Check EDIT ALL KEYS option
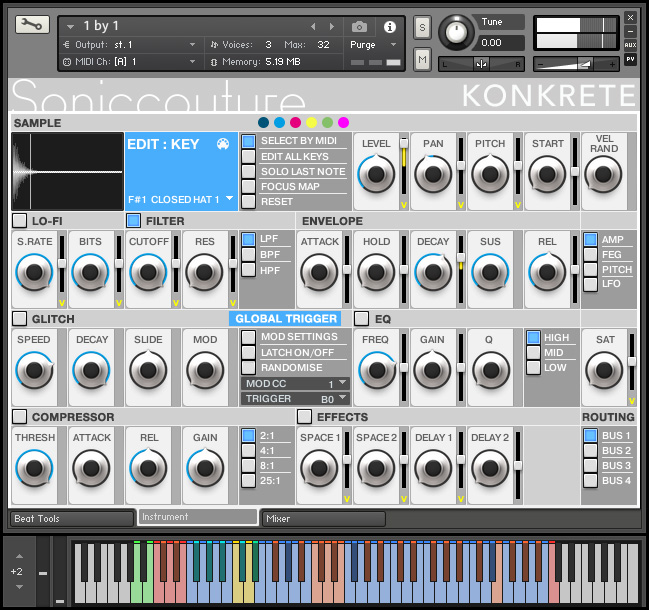Viewport: 649px width, 610px height. pyautogui.click(x=248, y=156)
